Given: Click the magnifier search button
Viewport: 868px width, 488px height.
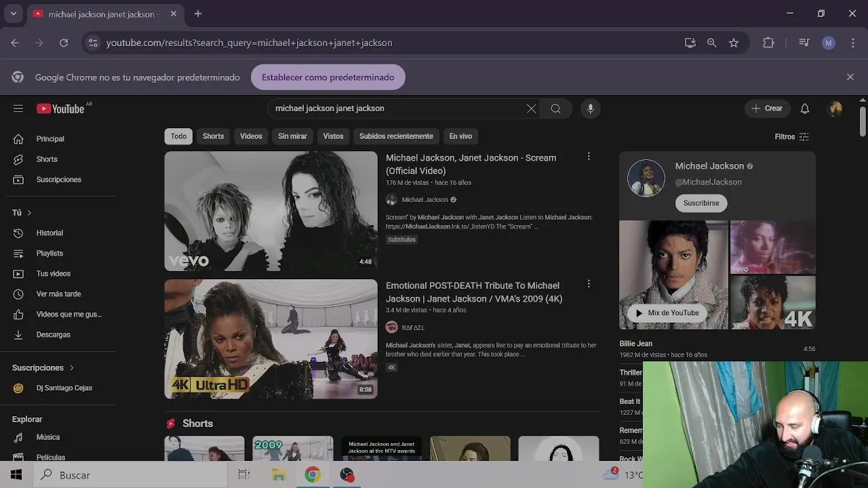Looking at the screenshot, I should [x=555, y=108].
